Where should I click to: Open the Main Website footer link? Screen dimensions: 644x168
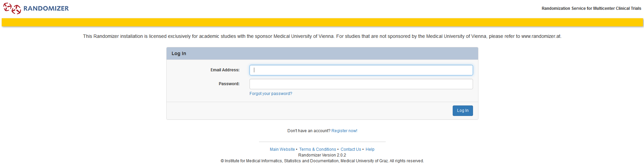(282, 149)
